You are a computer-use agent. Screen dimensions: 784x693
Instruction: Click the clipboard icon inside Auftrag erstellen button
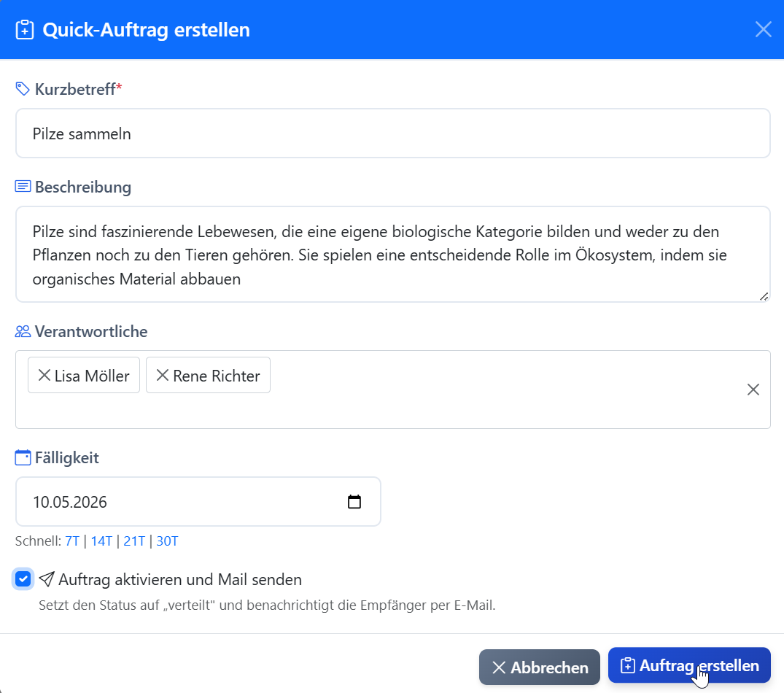click(628, 666)
